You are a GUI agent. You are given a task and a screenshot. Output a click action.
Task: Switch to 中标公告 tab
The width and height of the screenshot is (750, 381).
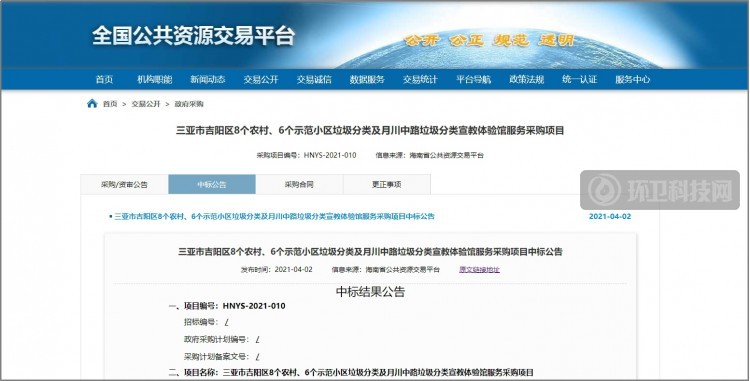[x=212, y=185]
